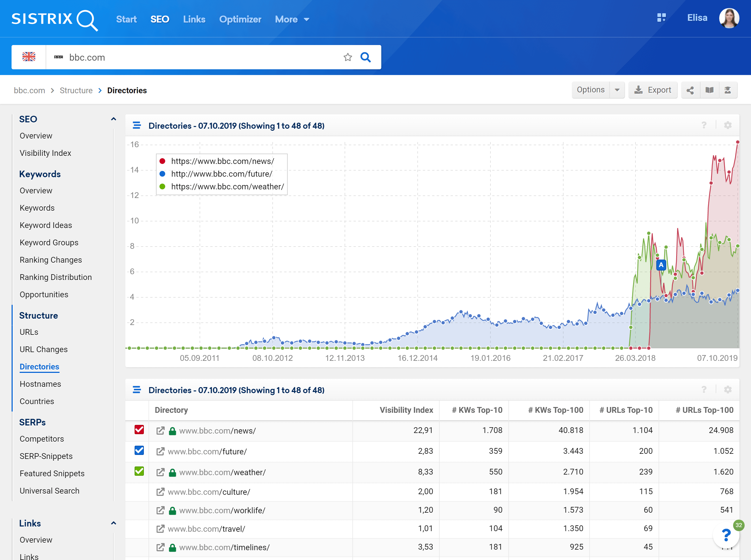Open Ranking Changes in sidebar
Screen dimensions: 751x560
coord(51,260)
